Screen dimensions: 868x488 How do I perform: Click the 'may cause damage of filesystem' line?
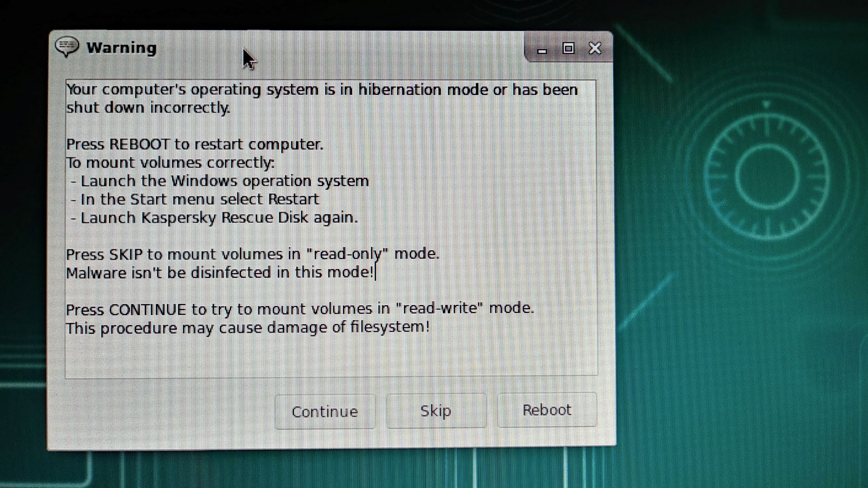[248, 327]
